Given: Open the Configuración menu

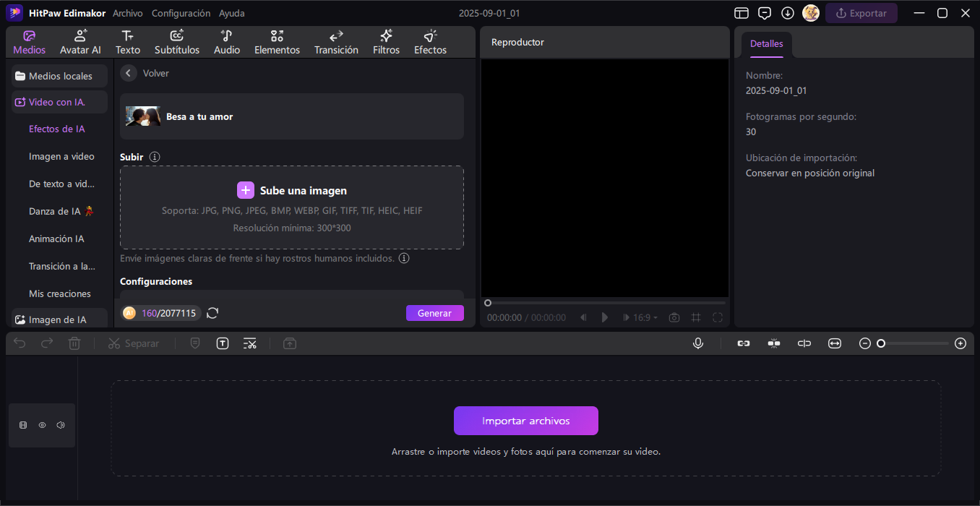Looking at the screenshot, I should (x=181, y=13).
